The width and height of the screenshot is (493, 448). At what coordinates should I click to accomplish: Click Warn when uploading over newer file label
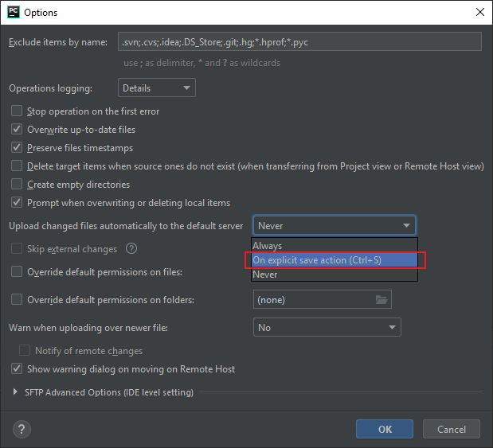tap(88, 328)
